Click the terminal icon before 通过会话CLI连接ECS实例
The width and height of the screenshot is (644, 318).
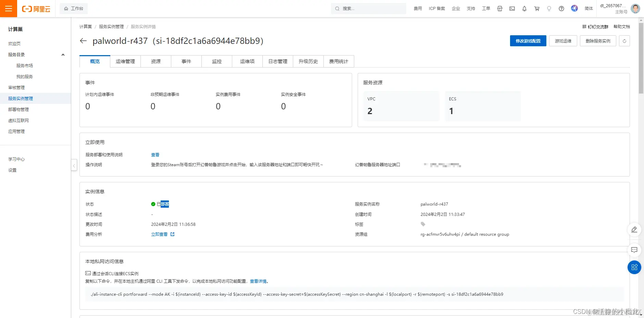click(x=88, y=273)
